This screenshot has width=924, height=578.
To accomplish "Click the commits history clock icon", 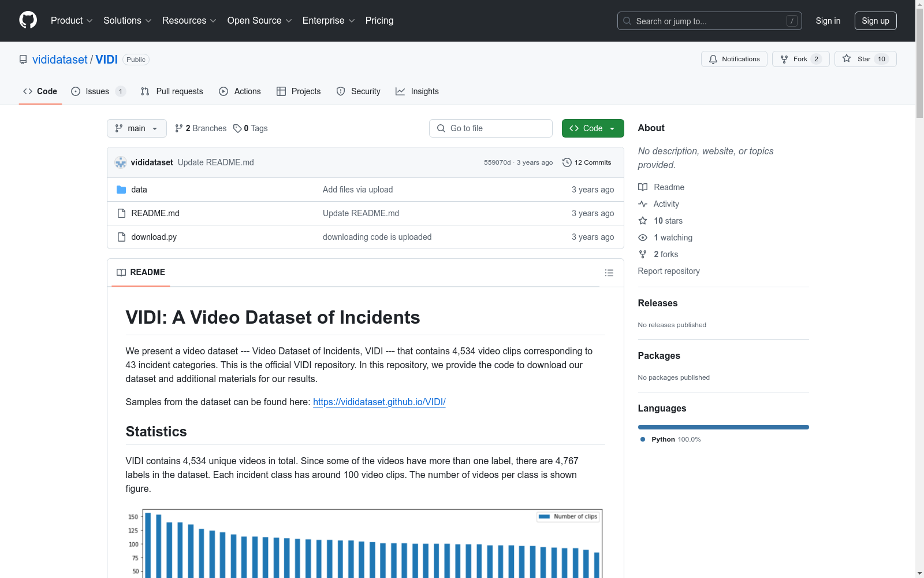I will [567, 162].
